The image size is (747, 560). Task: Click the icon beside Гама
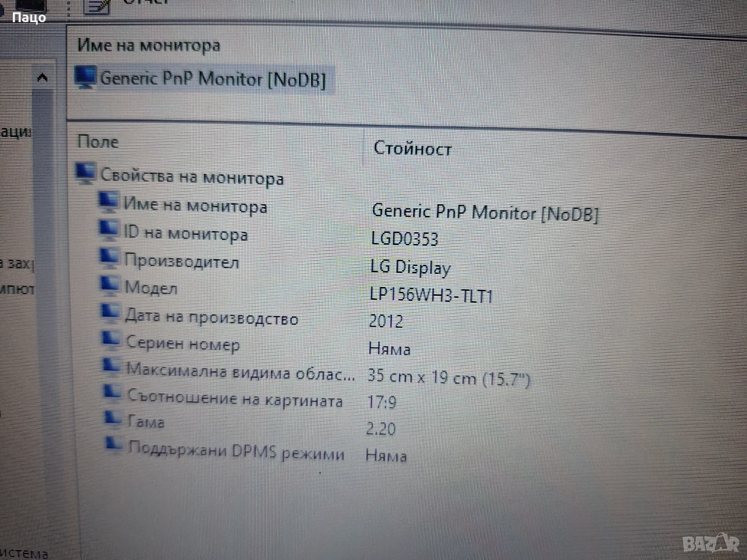[113, 419]
